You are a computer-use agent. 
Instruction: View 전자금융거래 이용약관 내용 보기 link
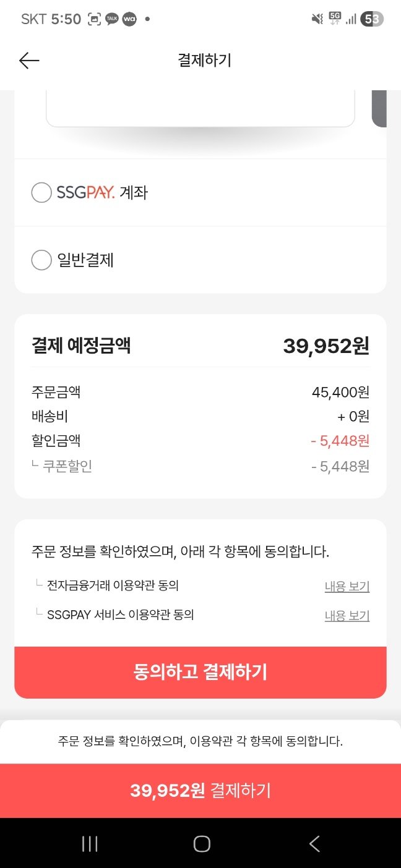click(347, 586)
